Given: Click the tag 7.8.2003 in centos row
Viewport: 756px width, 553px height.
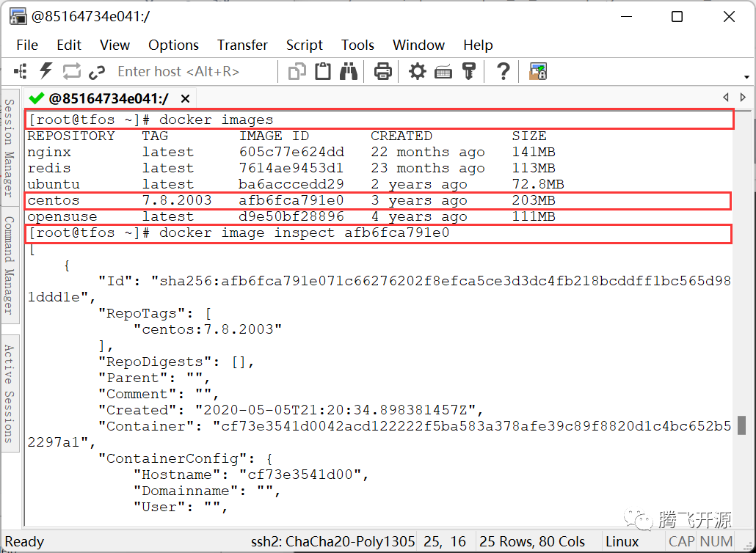Looking at the screenshot, I should tap(176, 200).
